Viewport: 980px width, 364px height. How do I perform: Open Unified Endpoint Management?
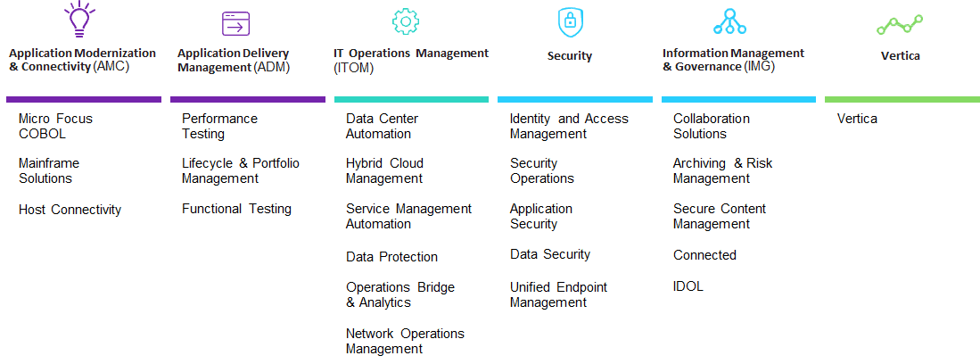tap(558, 295)
